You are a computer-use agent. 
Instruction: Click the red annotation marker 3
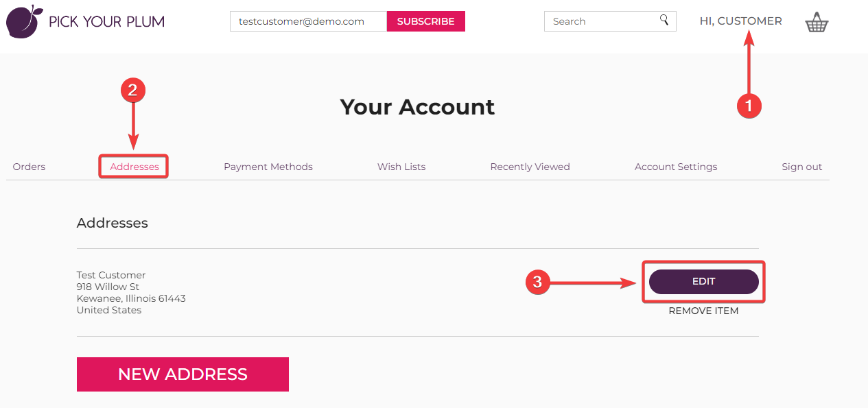tap(538, 282)
